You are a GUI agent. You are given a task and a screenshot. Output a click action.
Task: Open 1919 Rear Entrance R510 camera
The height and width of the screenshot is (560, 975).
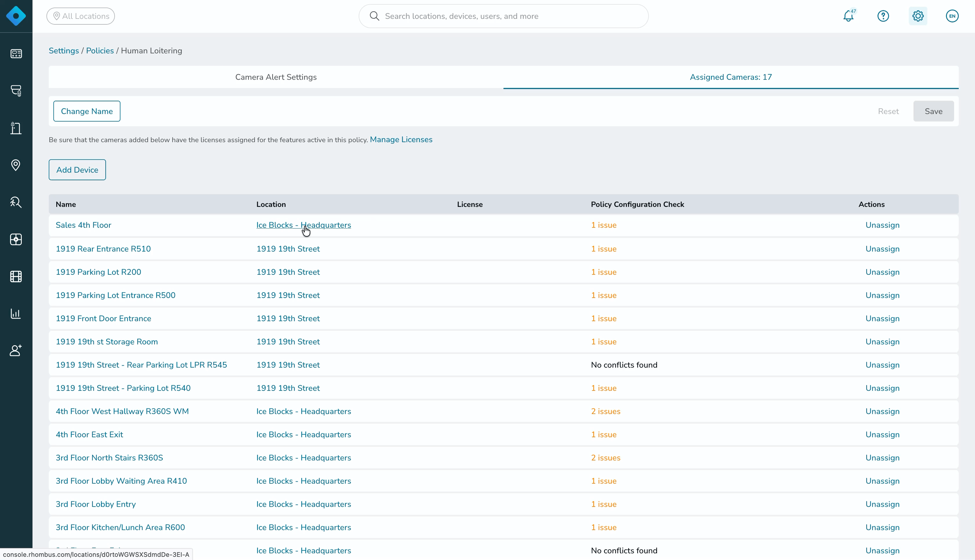coord(103,249)
